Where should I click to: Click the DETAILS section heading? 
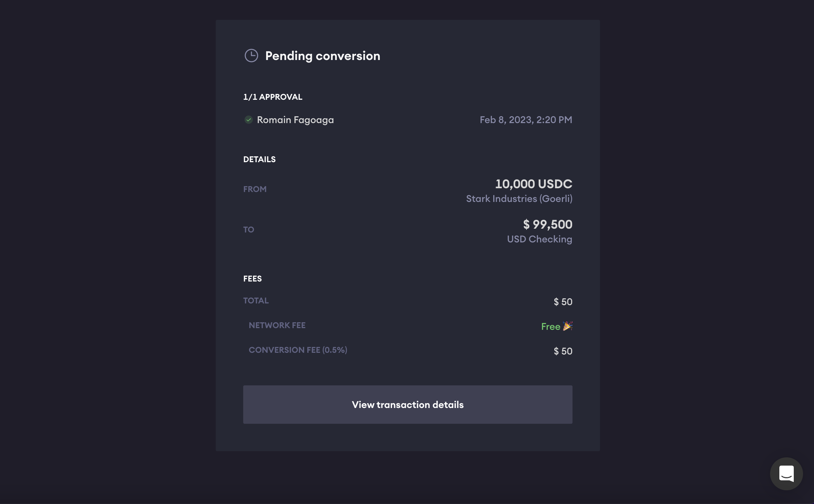click(259, 159)
